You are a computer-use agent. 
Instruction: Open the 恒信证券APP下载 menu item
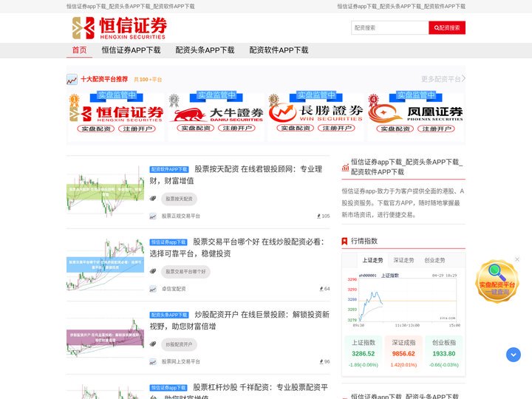point(131,50)
